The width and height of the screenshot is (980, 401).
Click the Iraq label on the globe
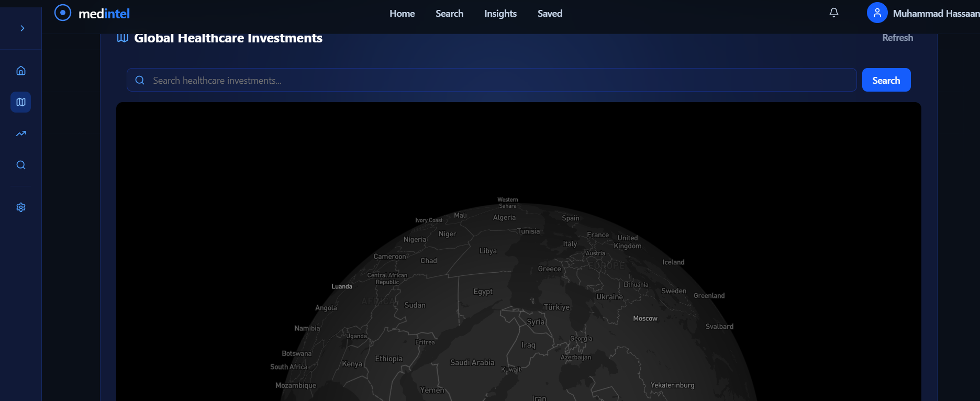(x=528, y=345)
